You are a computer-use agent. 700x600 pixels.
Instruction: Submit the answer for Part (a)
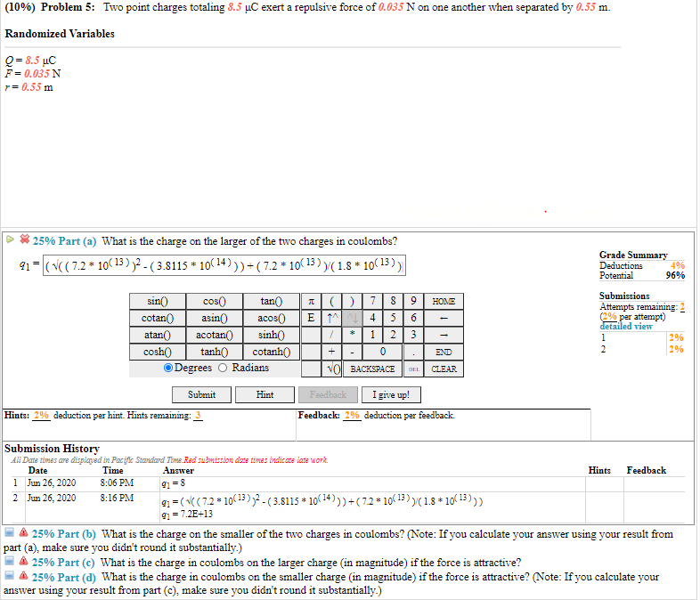(x=202, y=394)
